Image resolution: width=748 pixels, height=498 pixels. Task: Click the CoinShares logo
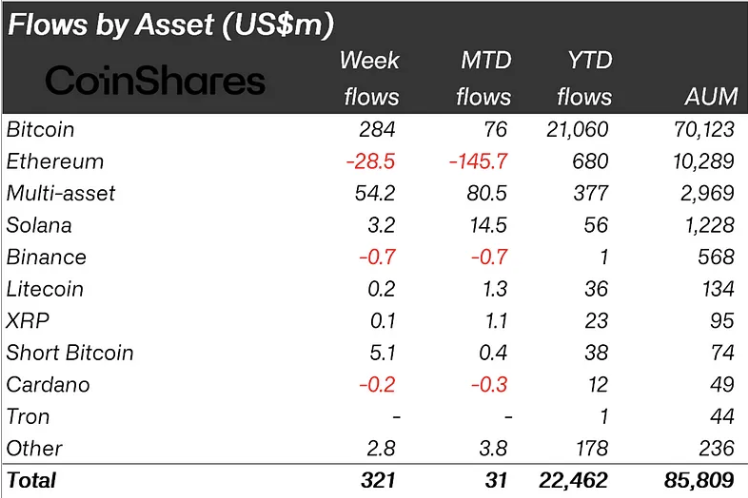155,80
